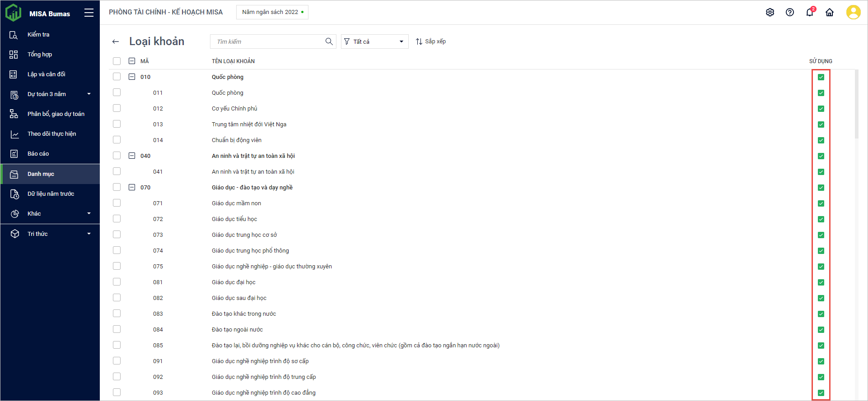Click the search magnifier icon
This screenshot has height=401, width=868.
coord(329,41)
